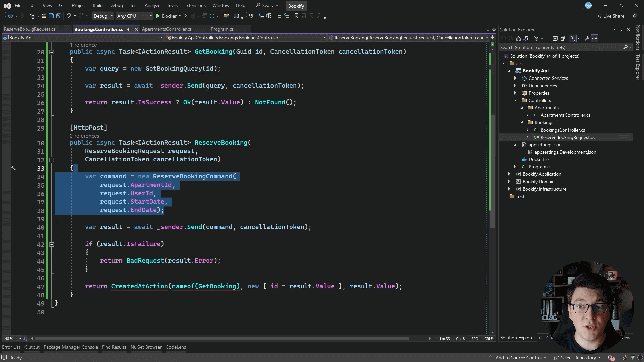The width and height of the screenshot is (644, 362).
Task: Click the '1 reference' CodeLens link
Action: [x=83, y=45]
